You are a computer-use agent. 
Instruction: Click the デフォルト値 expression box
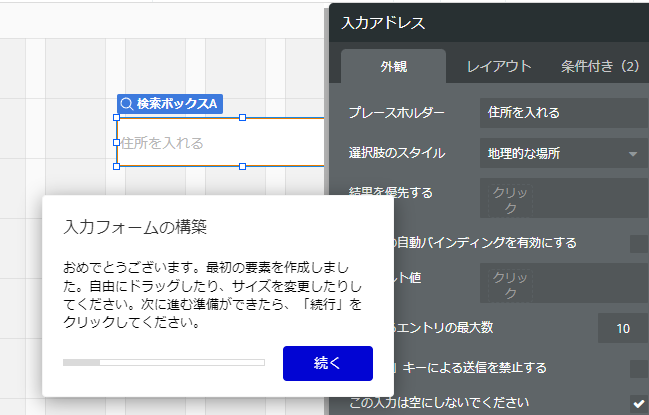(x=564, y=283)
